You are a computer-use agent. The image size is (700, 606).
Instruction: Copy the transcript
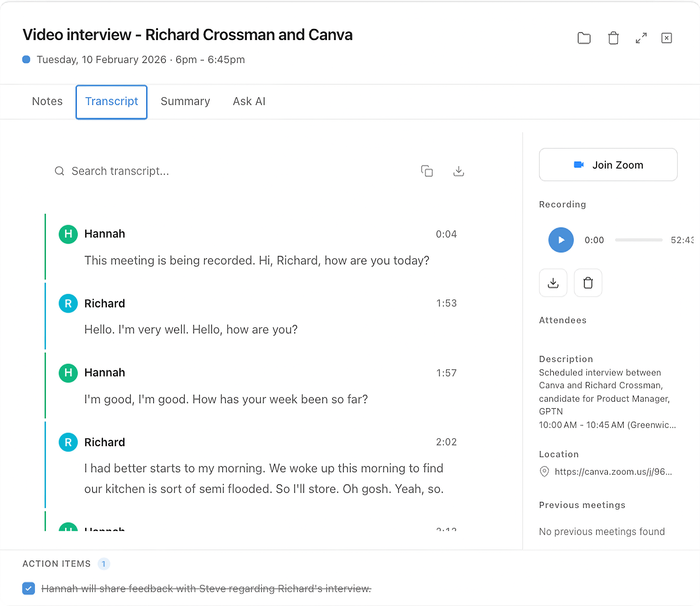(x=427, y=171)
